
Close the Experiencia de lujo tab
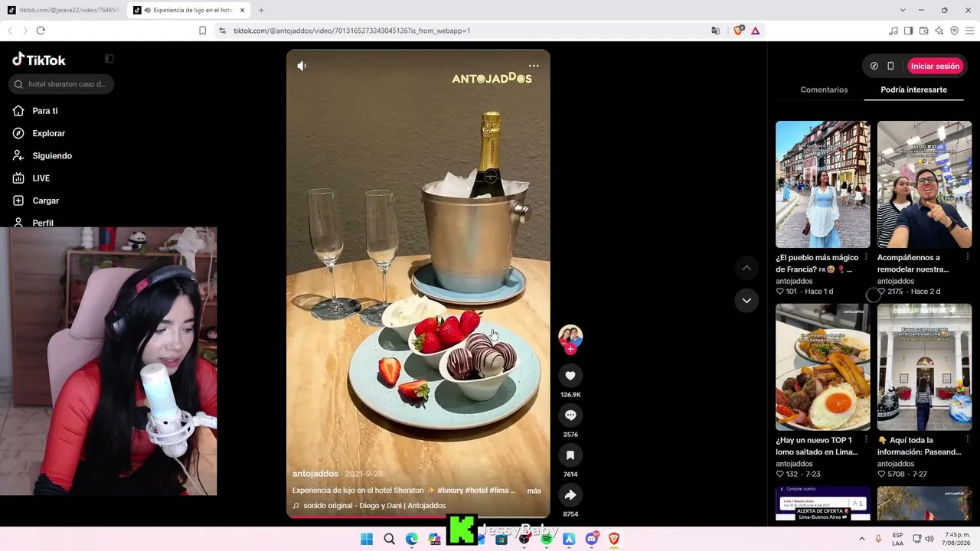pyautogui.click(x=243, y=10)
